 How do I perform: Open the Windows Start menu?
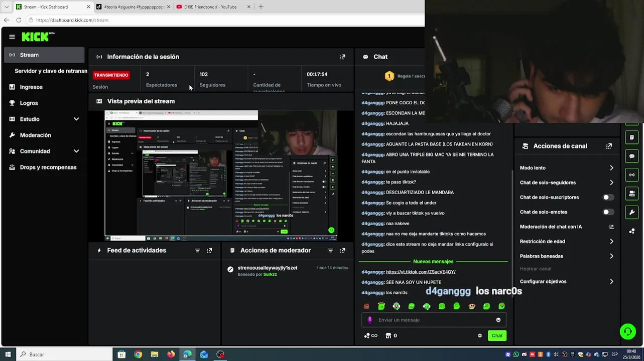pyautogui.click(x=8, y=354)
